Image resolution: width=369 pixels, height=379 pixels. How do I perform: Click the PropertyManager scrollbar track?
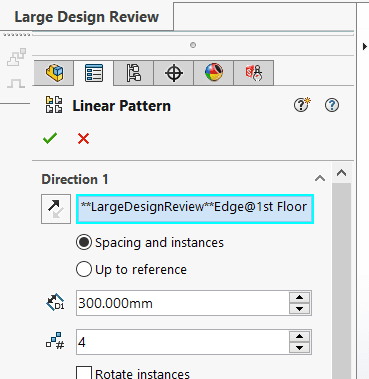pos(342,280)
